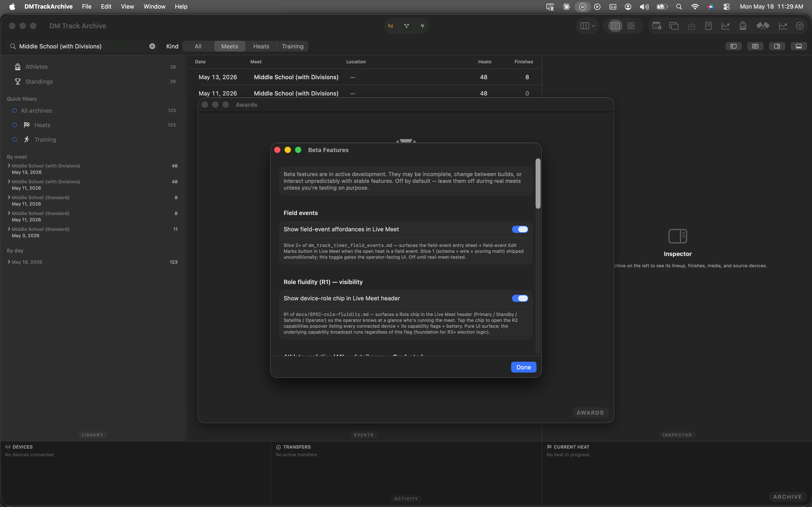
Task: Click the crossed flags toolbar icon
Action: [x=763, y=26]
